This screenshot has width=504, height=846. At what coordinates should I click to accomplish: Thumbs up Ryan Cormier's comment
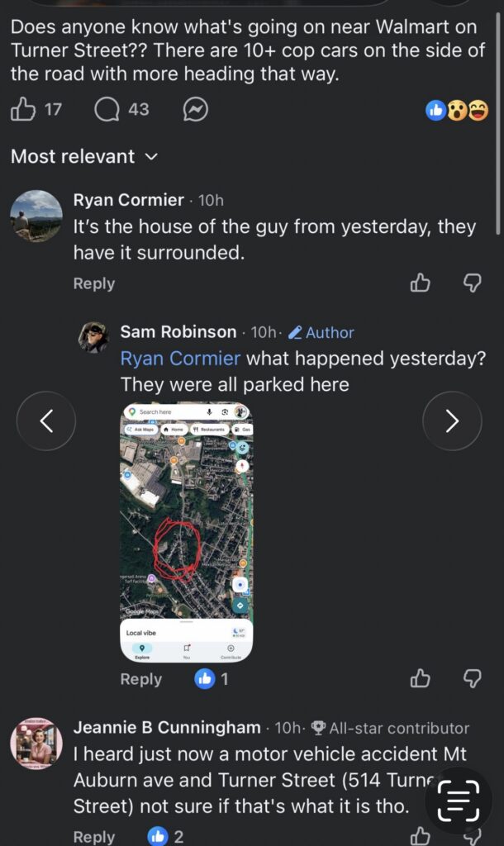[421, 283]
